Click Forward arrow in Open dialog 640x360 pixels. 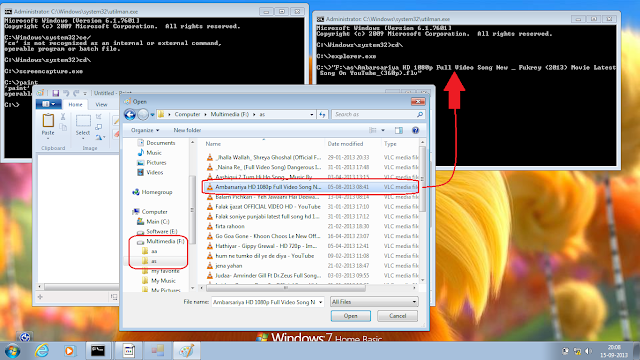click(x=143, y=115)
